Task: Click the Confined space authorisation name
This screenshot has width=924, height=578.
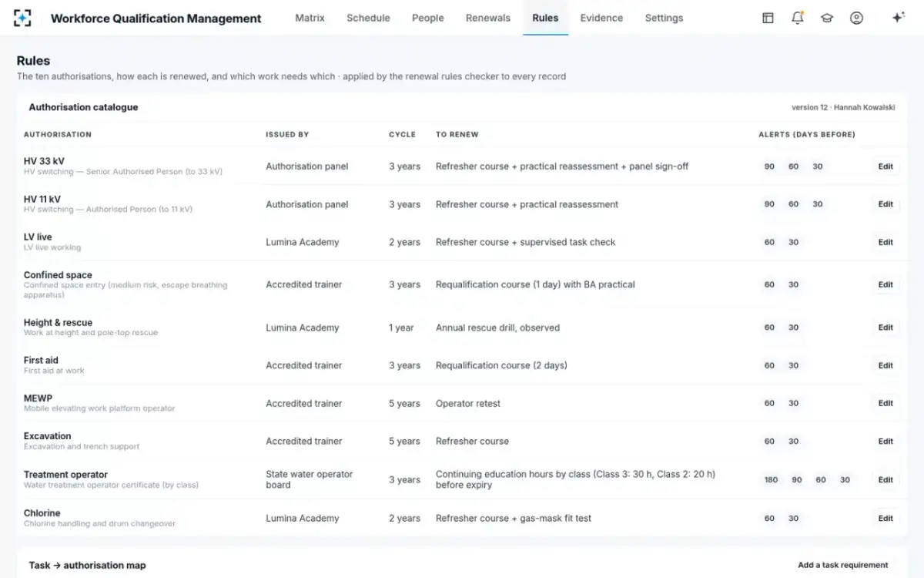Action: click(x=58, y=275)
